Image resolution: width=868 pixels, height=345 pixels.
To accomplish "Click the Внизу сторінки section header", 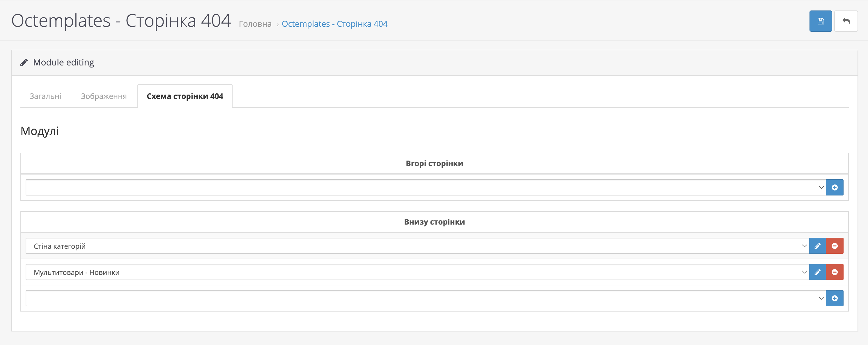I will (x=434, y=222).
